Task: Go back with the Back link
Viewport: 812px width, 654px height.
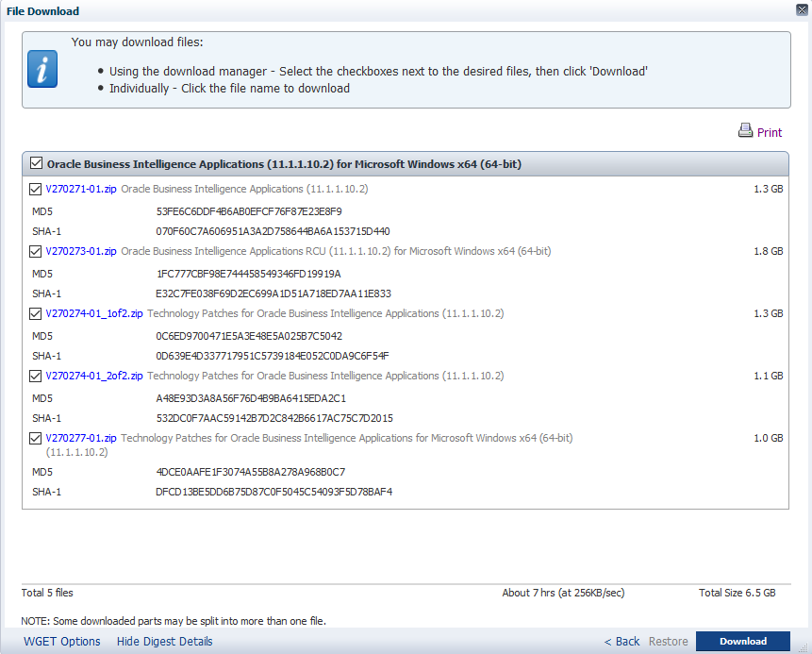Action: pyautogui.click(x=621, y=642)
